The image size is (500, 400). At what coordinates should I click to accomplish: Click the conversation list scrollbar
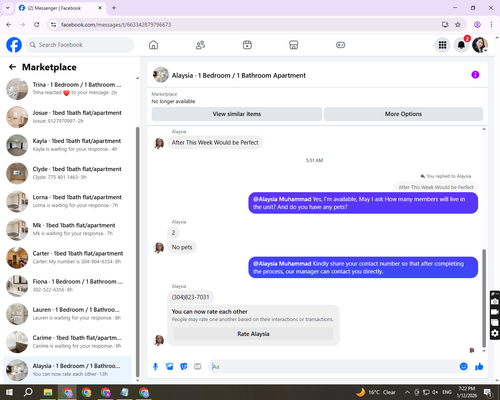tap(137, 253)
